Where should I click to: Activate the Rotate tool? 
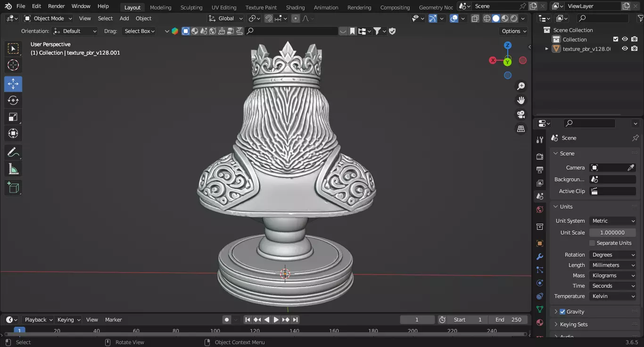(x=13, y=100)
